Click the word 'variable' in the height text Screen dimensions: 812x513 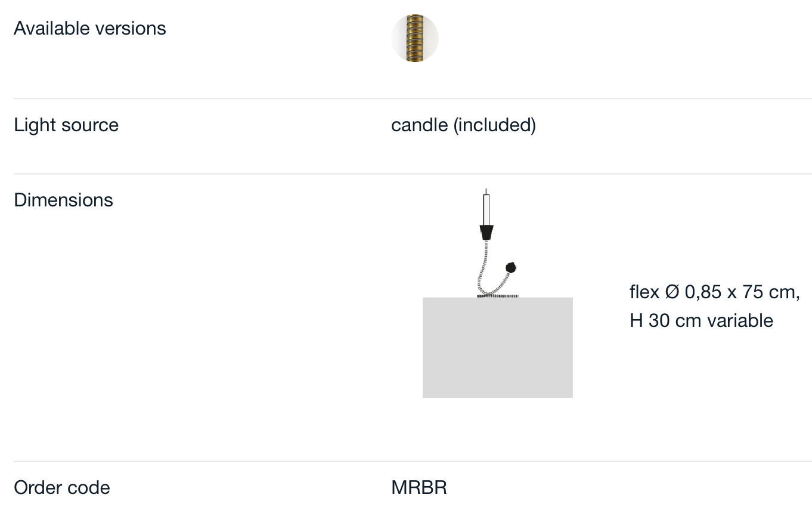740,320
